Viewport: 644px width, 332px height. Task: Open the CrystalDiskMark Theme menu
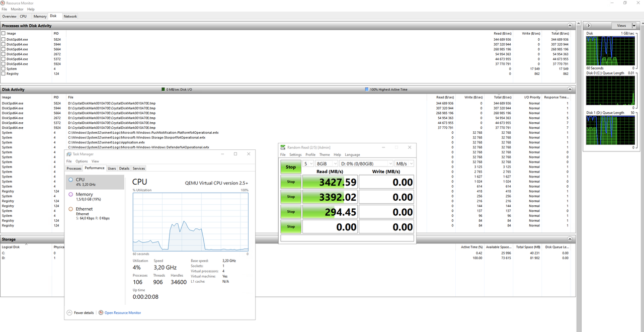click(325, 155)
